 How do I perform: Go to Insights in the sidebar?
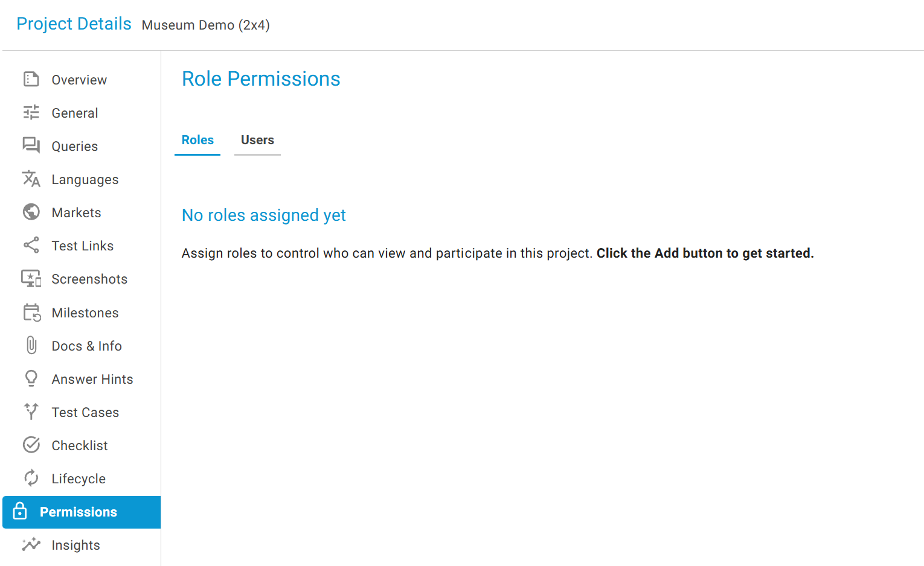point(75,545)
